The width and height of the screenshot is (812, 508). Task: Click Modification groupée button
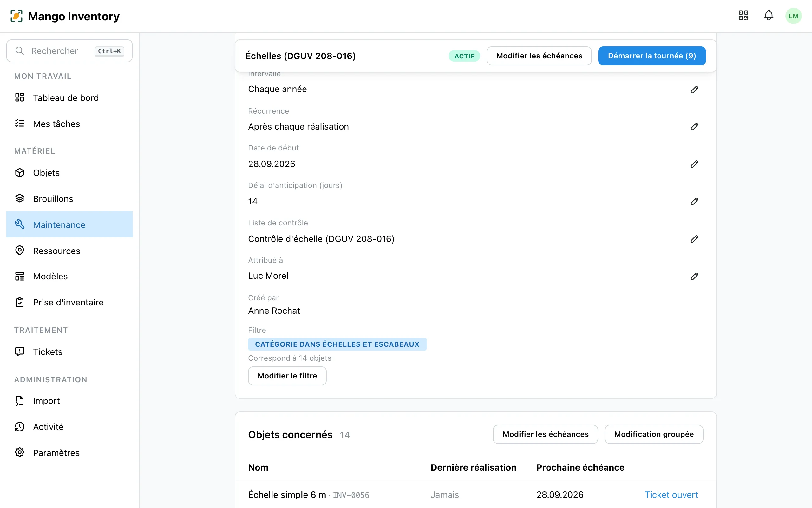(654, 434)
